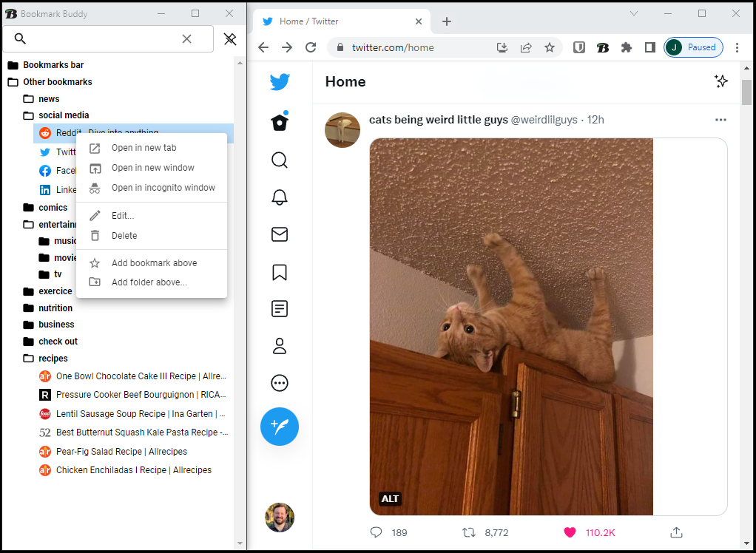Like the cat tweet via heart icon
The height and width of the screenshot is (553, 756).
[x=570, y=532]
